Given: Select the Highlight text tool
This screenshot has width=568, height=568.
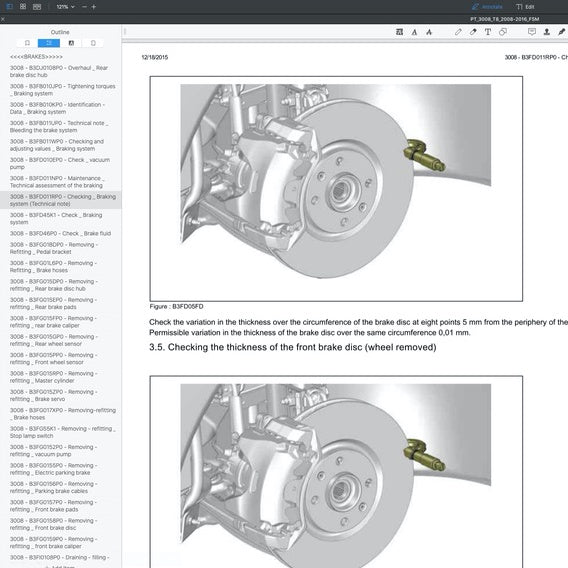Looking at the screenshot, I should (x=399, y=32).
